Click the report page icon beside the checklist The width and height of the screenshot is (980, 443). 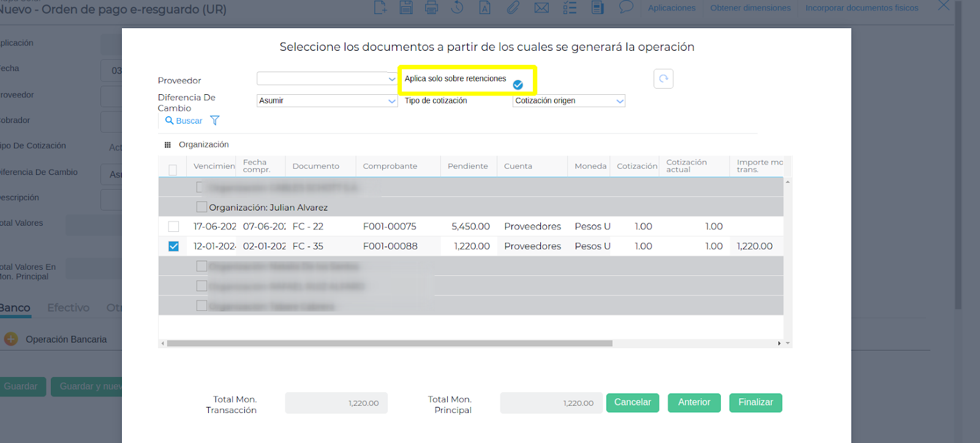598,7
